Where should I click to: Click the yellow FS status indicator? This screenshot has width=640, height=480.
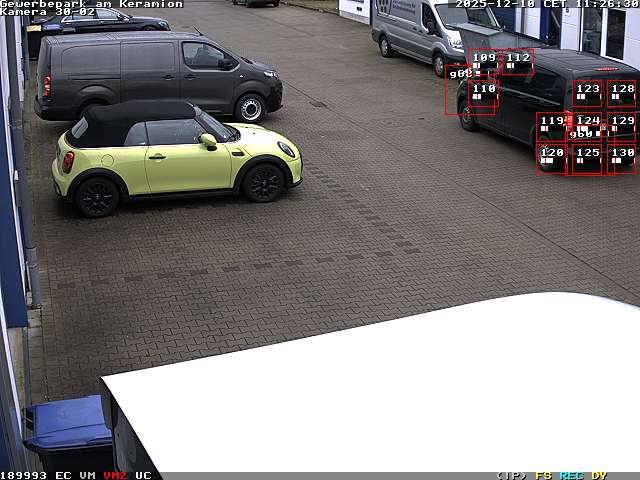(543, 475)
